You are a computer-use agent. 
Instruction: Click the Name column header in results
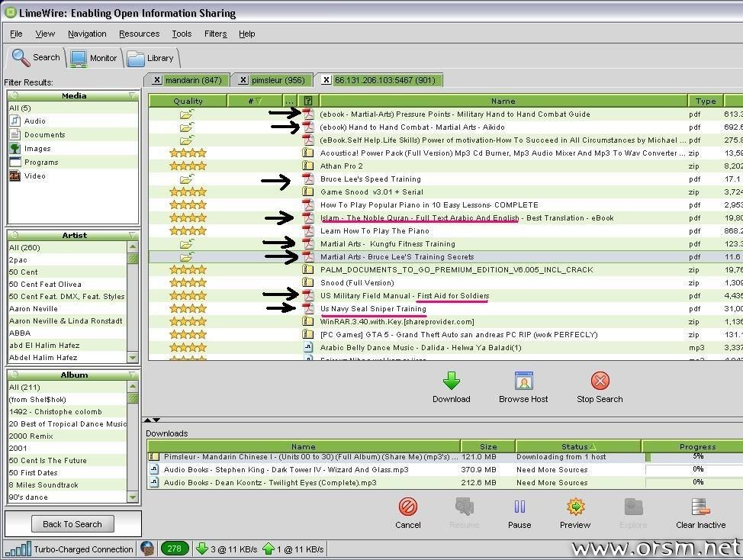(x=503, y=101)
